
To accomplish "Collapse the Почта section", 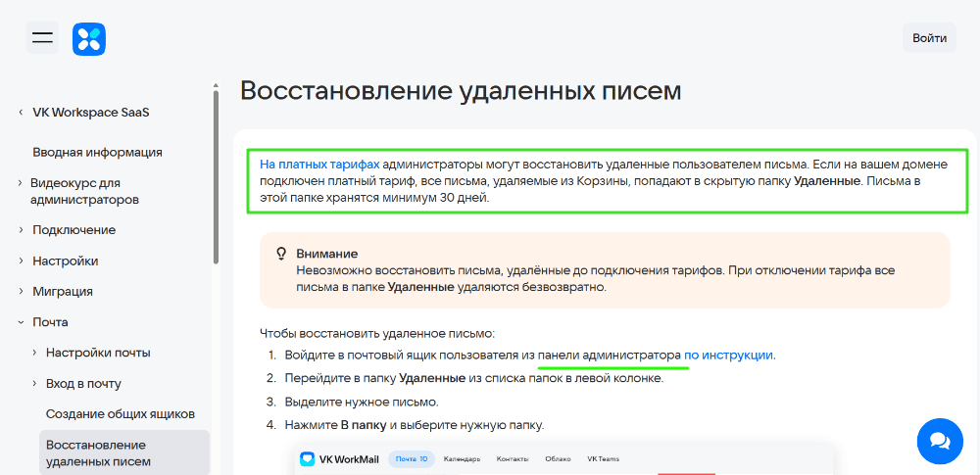I will [x=21, y=322].
